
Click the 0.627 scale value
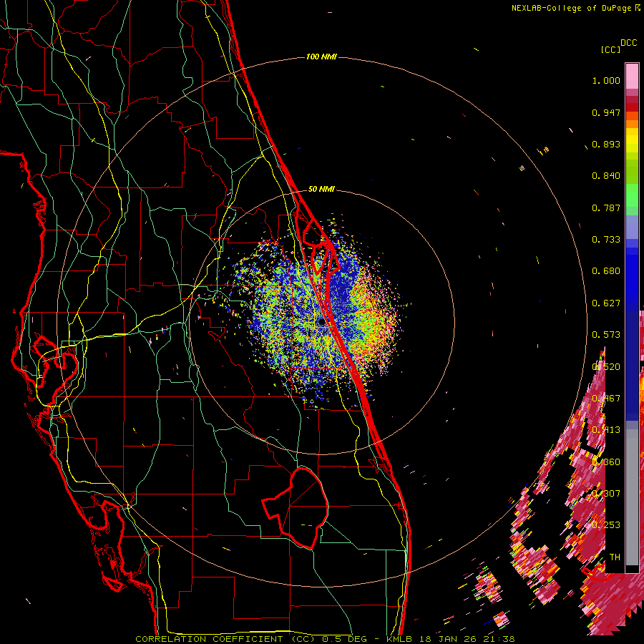[606, 303]
